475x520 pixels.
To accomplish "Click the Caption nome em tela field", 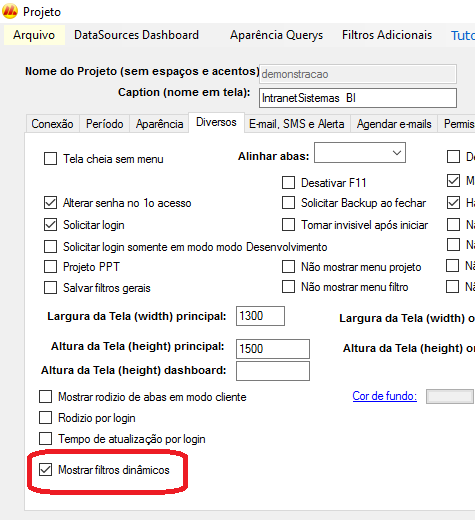I will pos(358,98).
